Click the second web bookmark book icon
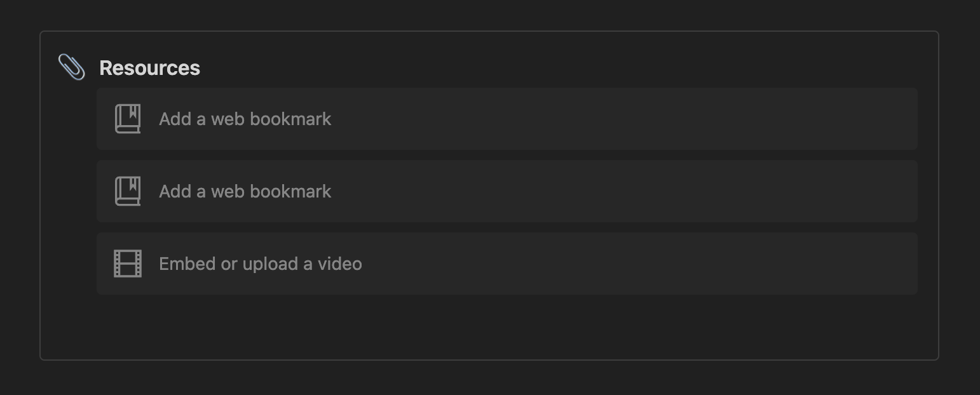Screen dimensions: 980x395 pos(128,191)
